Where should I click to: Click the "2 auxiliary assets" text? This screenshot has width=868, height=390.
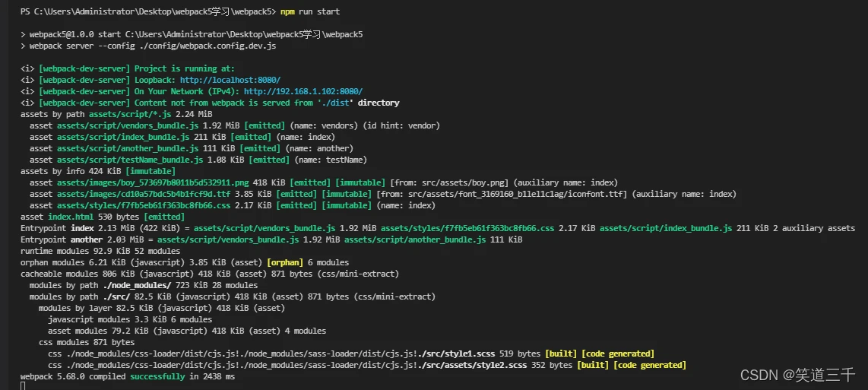[814, 228]
